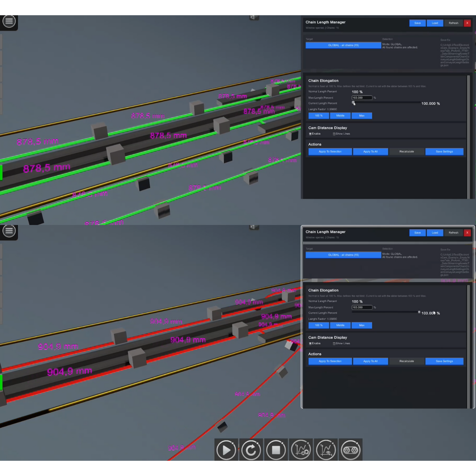Toggle Show Lines checkbox in upper panel
Image resolution: width=476 pixels, height=476 pixels.
(334, 134)
